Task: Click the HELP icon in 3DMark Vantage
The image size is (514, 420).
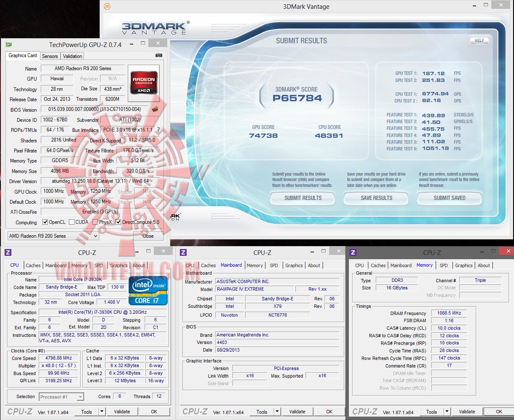Action: pos(479,41)
